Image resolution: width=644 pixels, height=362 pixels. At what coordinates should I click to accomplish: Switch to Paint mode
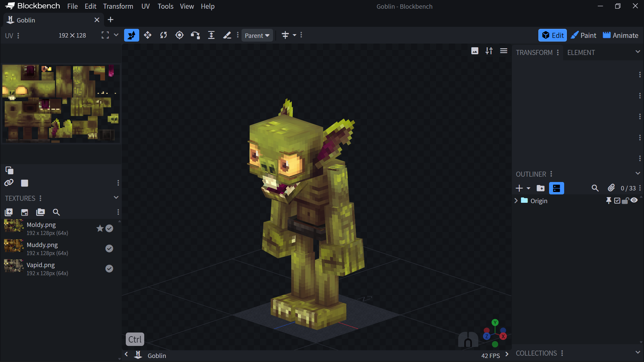tap(584, 36)
